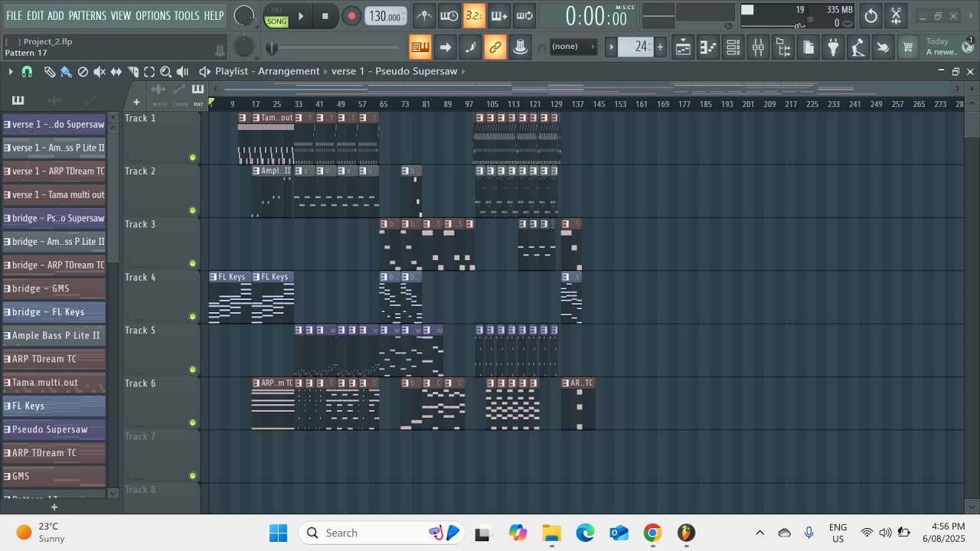The image size is (980, 551).
Task: Select the playlist Delete tool
Action: tap(83, 71)
